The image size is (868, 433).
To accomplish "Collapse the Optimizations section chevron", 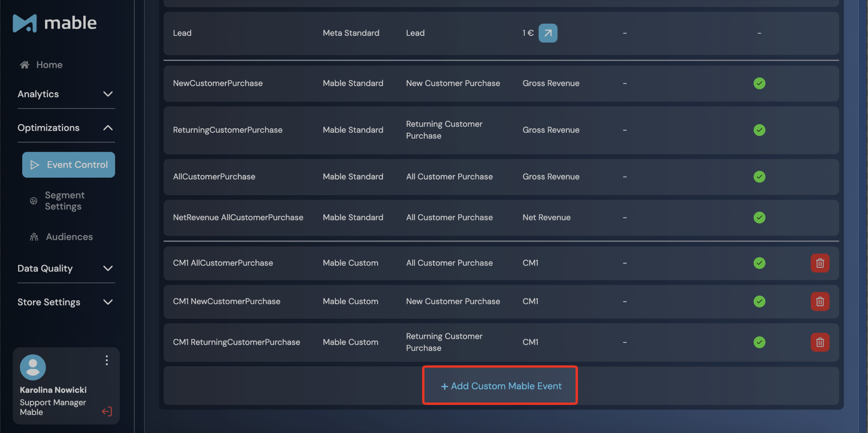I will [108, 128].
